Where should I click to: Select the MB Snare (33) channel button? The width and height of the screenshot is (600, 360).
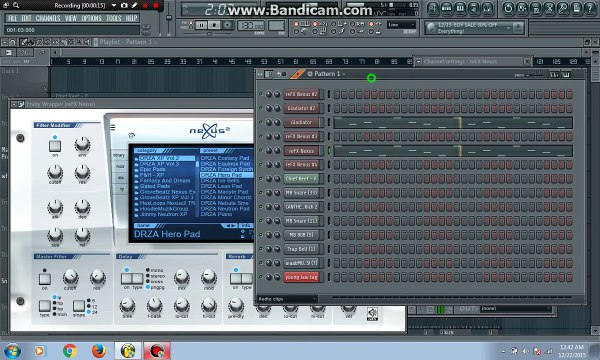tap(302, 193)
